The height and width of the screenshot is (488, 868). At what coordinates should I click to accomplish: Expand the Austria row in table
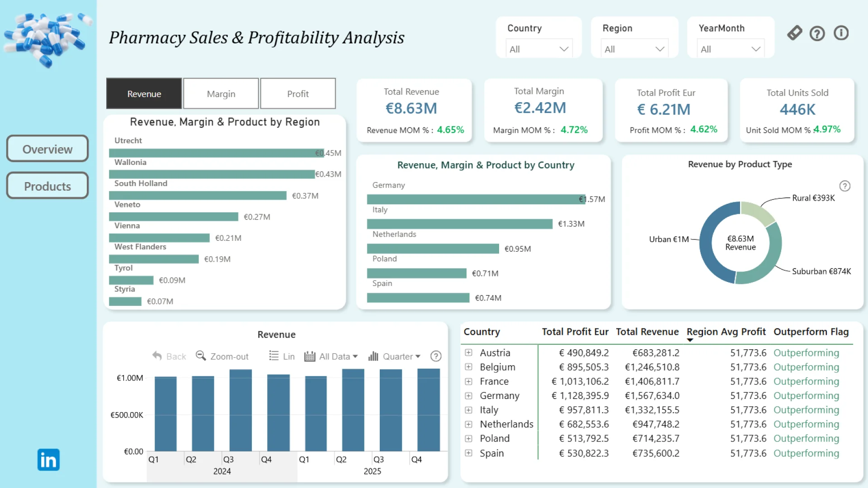[x=469, y=352]
